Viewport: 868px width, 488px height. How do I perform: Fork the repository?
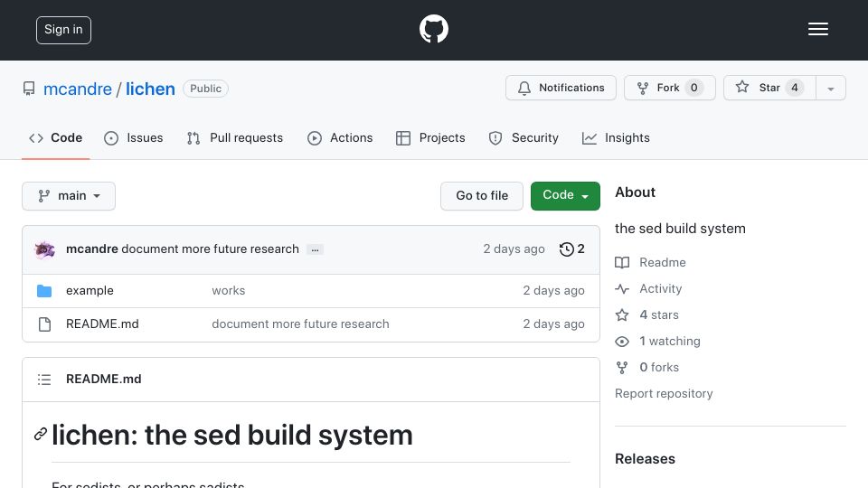point(669,88)
